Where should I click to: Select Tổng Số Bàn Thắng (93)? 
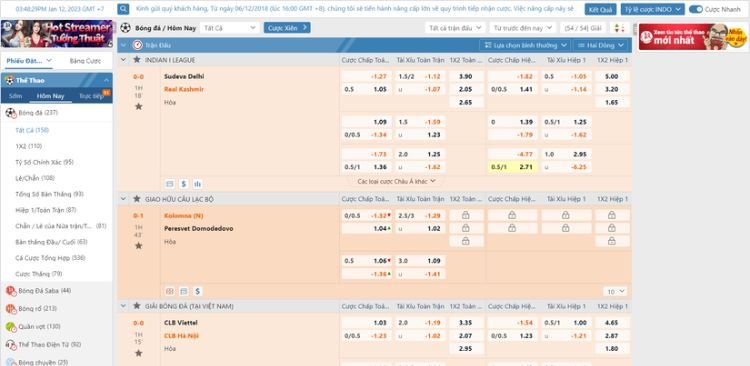point(49,194)
